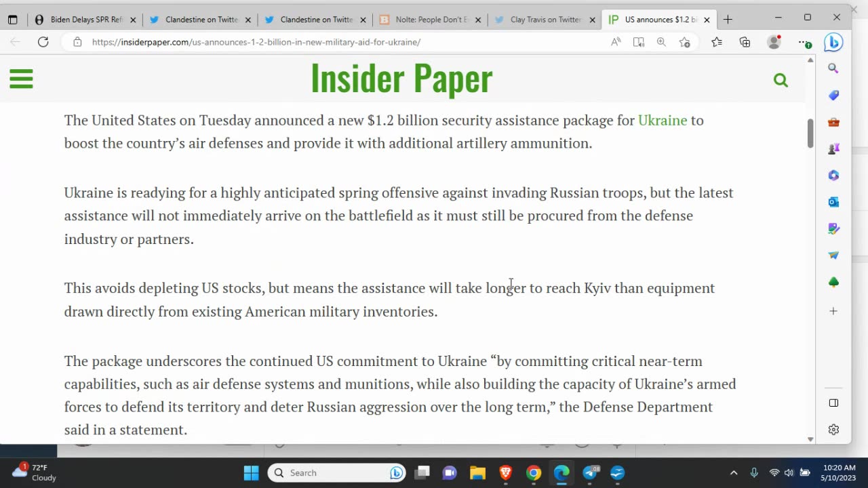Open sidebar settings gear
The width and height of the screenshot is (868, 488).
click(833, 430)
